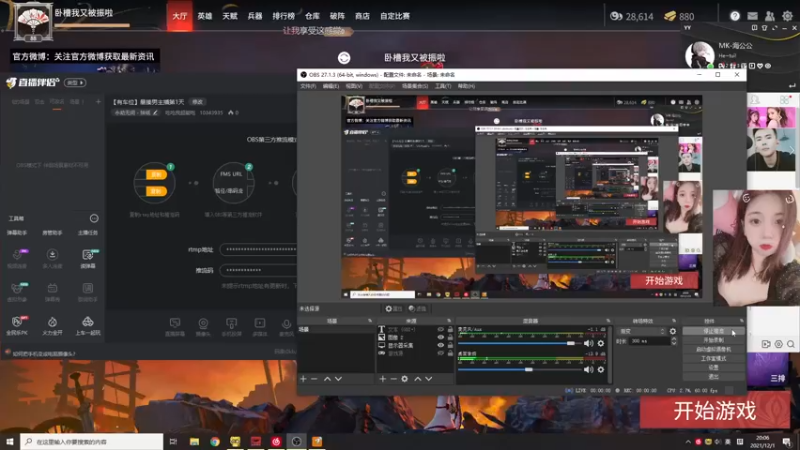Toggle lock on the text source
800x450 pixels.
pyautogui.click(x=450, y=330)
